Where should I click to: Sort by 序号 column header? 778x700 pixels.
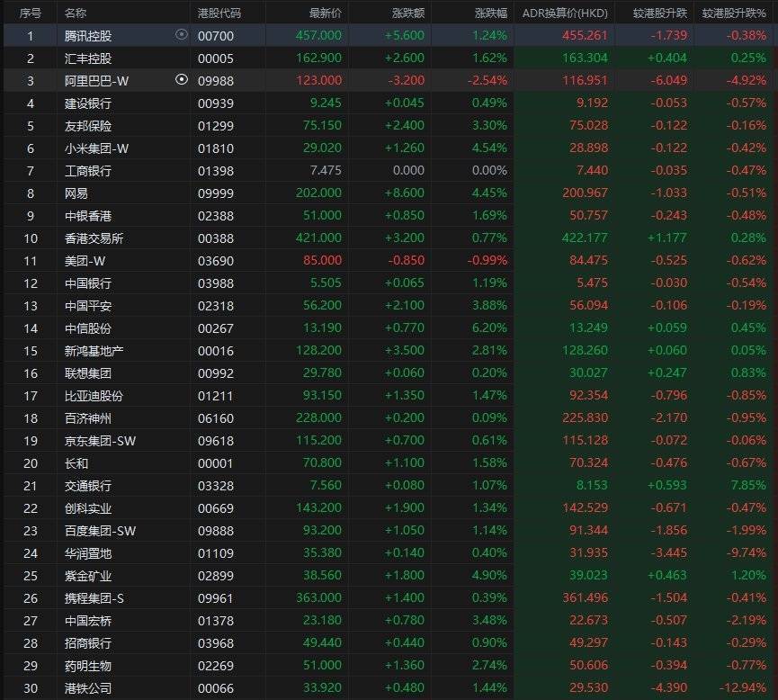(31, 13)
